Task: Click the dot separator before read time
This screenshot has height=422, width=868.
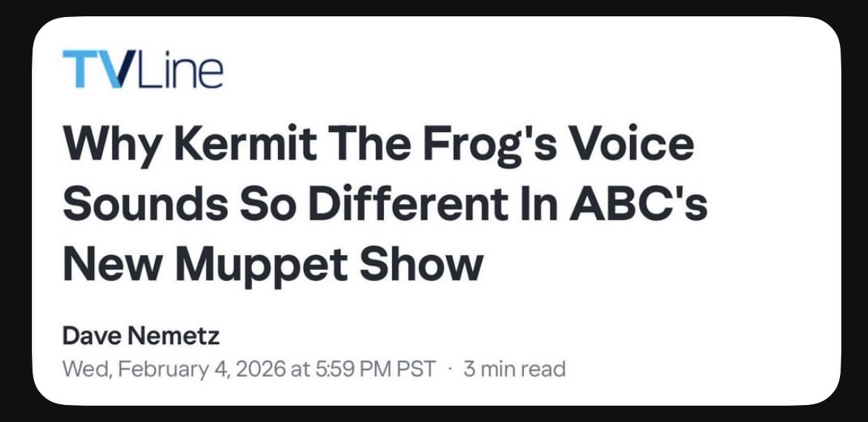Action: click(x=449, y=369)
